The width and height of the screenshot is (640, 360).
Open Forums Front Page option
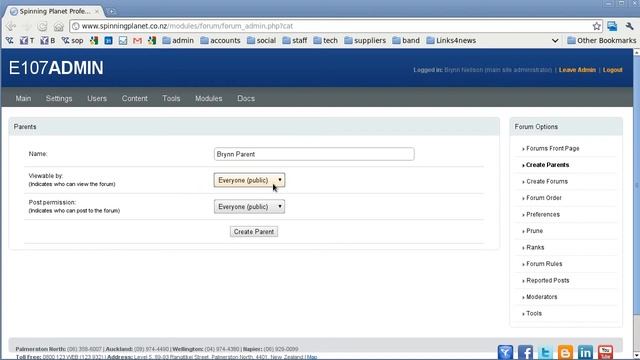click(x=553, y=148)
